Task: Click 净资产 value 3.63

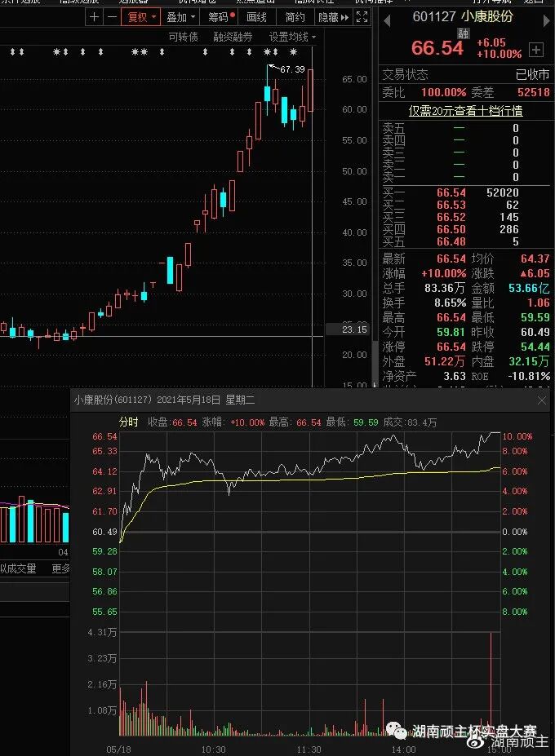Action: [455, 376]
